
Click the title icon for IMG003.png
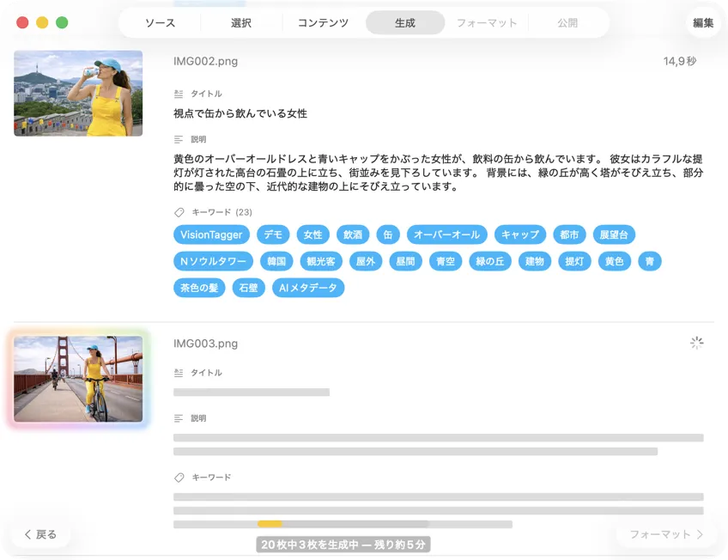coord(179,373)
